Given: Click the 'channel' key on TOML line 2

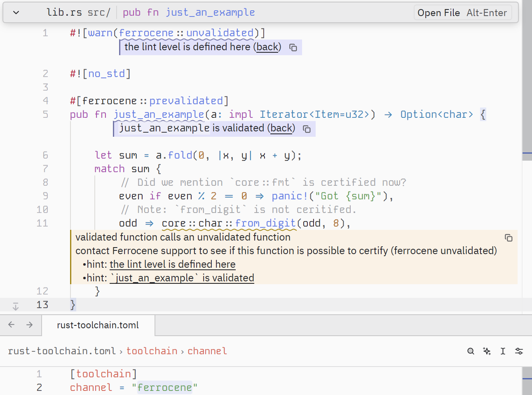Looking at the screenshot, I should (x=91, y=388).
